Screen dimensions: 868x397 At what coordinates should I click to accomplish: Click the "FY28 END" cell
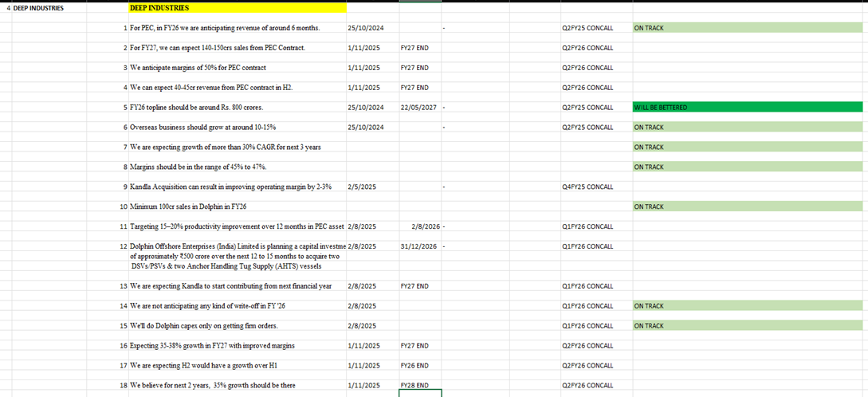point(415,386)
